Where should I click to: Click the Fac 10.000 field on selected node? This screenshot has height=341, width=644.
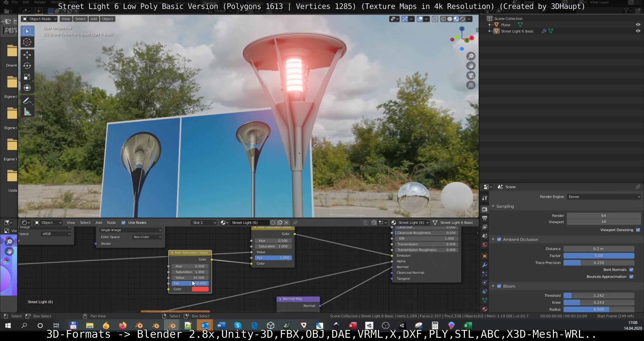[x=190, y=283]
